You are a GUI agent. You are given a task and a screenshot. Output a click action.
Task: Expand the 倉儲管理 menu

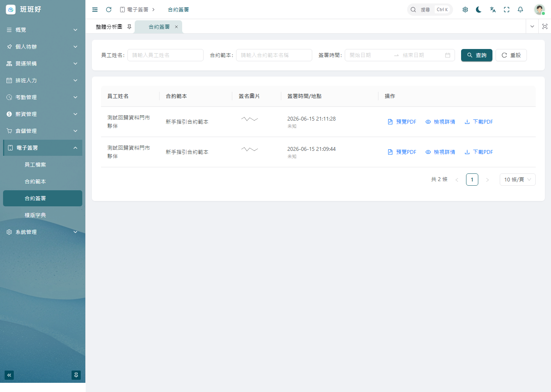click(x=42, y=131)
